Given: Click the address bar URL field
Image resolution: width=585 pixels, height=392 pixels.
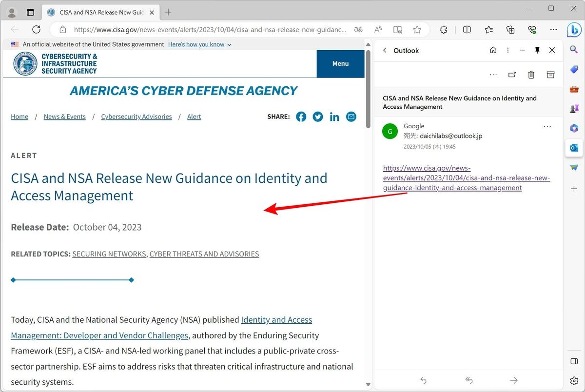Looking at the screenshot, I should 210,29.
